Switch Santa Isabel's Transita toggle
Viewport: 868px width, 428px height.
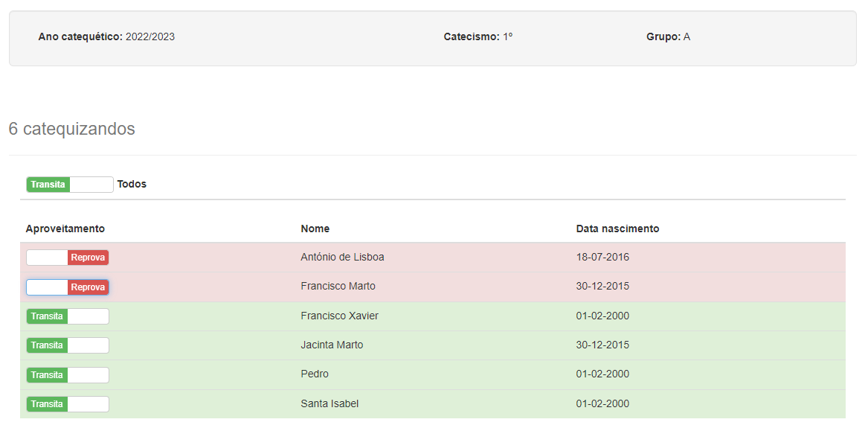tap(68, 404)
